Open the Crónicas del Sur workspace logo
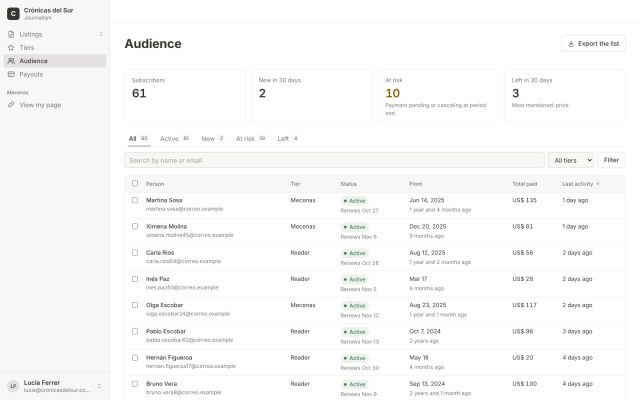 (13, 13)
